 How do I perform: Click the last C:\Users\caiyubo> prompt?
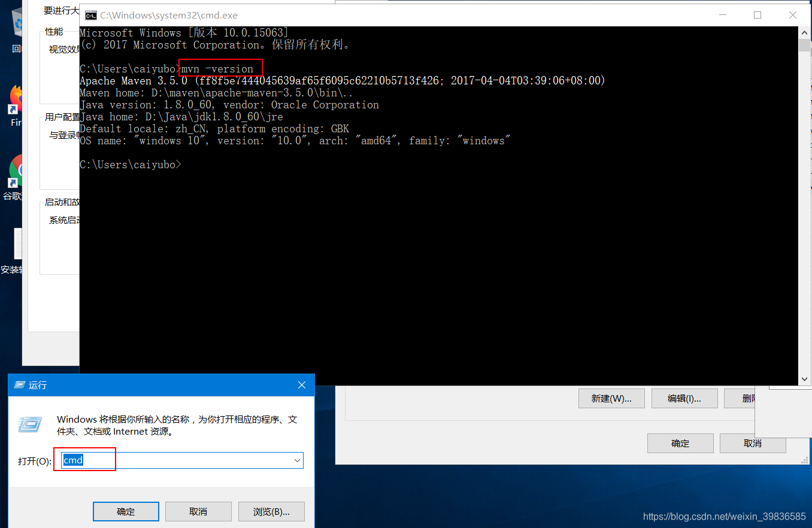click(x=130, y=165)
